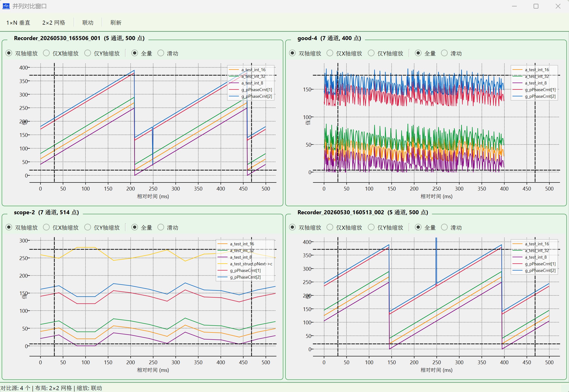This screenshot has height=392, width=569.
Task: Click the Recorder_20260530_160513_002 panel title
Action: coord(363,212)
